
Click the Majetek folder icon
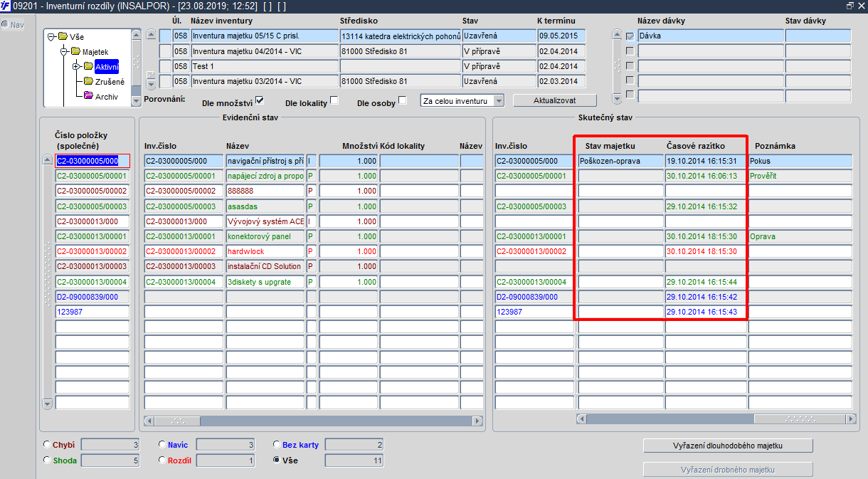(76, 51)
